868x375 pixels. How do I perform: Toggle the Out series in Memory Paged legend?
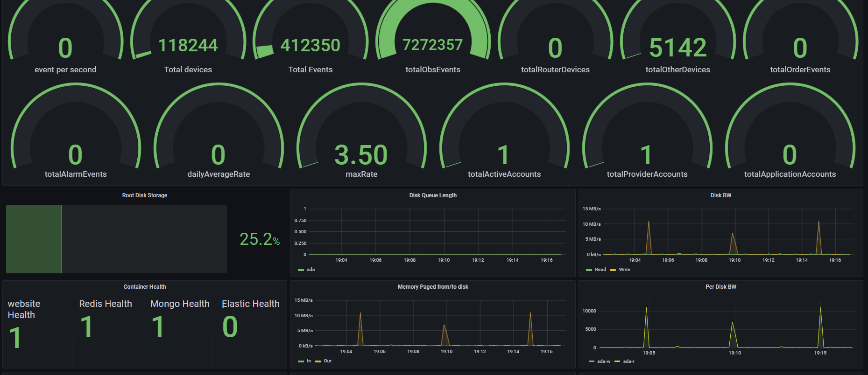pyautogui.click(x=327, y=361)
